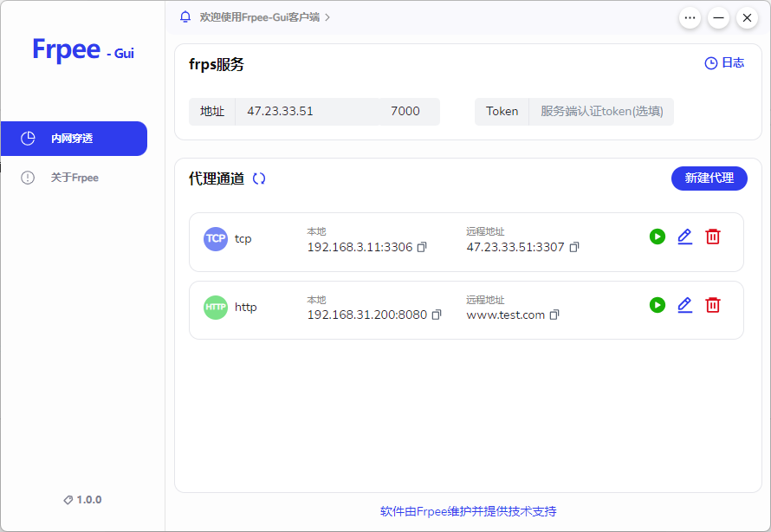Viewport: 771px width, 532px height.
Task: Edit the tcp proxy entry
Action: click(685, 237)
